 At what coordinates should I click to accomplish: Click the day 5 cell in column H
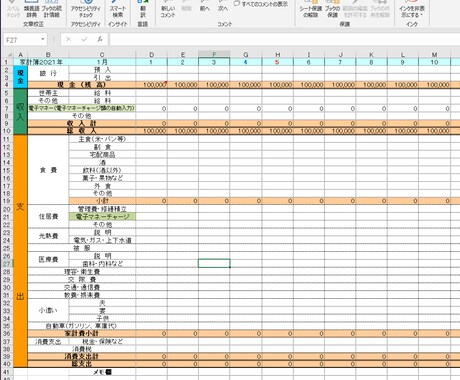click(x=277, y=62)
